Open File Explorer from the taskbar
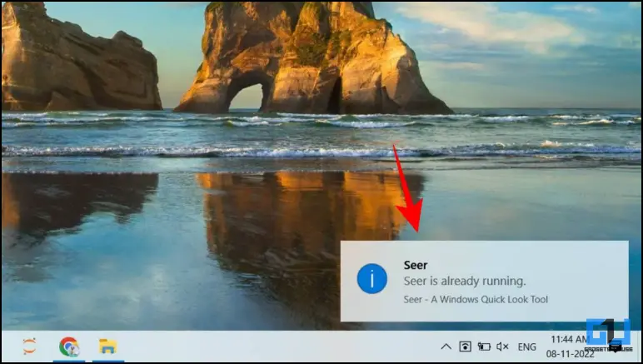 (x=107, y=347)
